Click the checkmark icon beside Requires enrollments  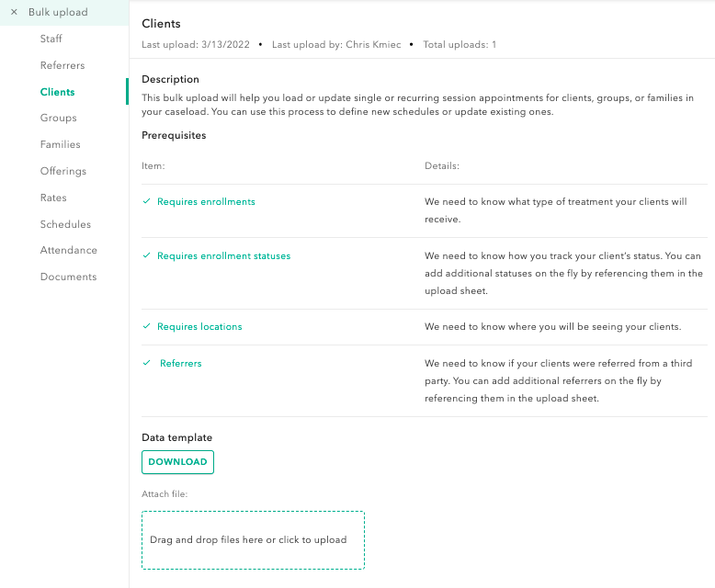147,201
